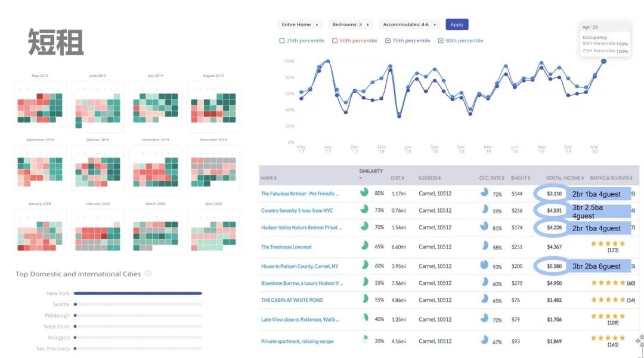Click the Pittsburgh city bar

138,315
